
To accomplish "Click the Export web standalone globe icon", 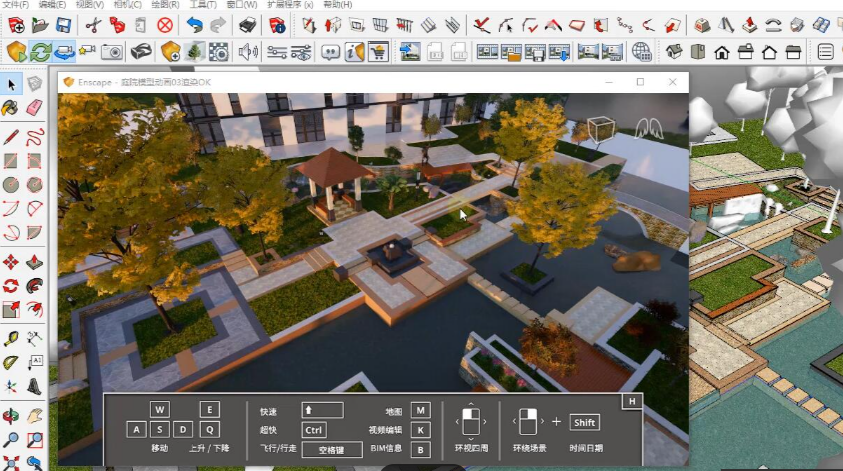I will pyautogui.click(x=641, y=52).
